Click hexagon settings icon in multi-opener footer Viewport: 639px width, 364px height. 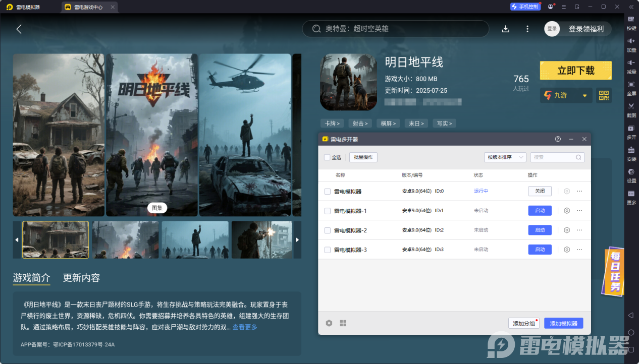tap(329, 323)
